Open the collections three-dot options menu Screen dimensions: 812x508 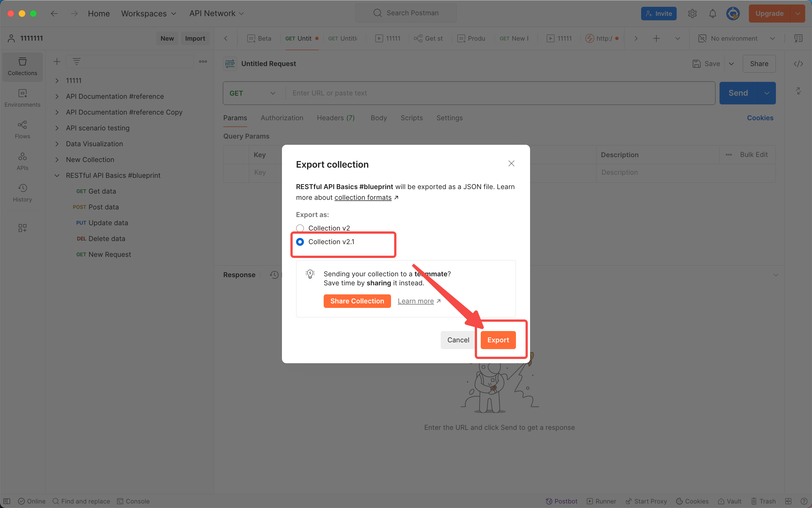tap(203, 62)
